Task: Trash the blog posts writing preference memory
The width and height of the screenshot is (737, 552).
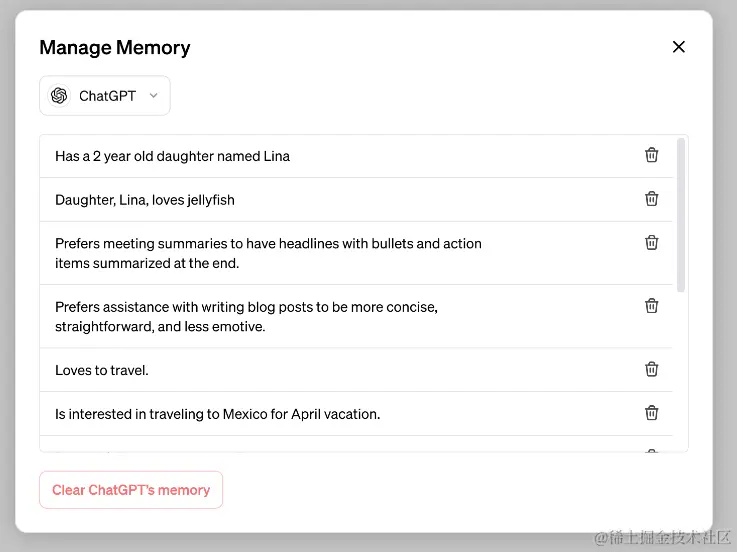Action: coord(651,306)
